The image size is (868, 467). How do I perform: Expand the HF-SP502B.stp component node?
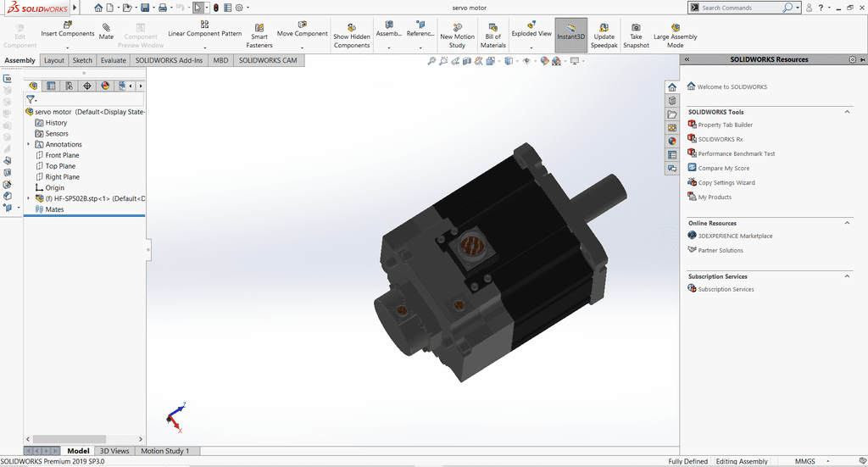28,198
